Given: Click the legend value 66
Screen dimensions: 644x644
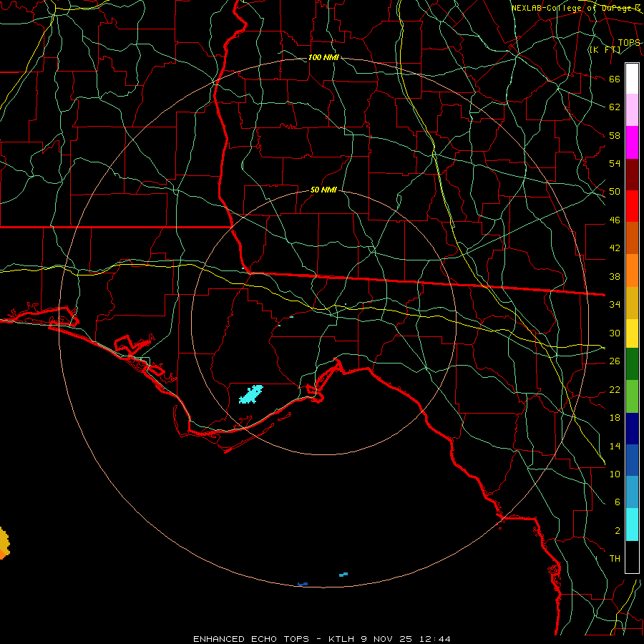Looking at the screenshot, I should pyautogui.click(x=615, y=79).
